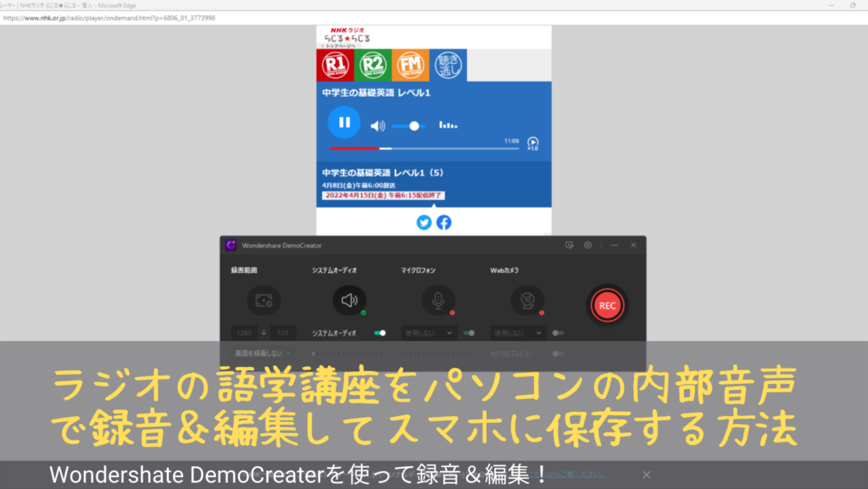Open the Web camera 使用しない dropdown
Screen dimensions: 868x489
point(518,333)
